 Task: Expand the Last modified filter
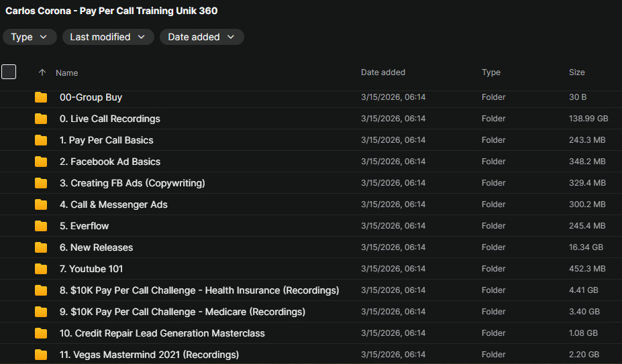click(107, 37)
